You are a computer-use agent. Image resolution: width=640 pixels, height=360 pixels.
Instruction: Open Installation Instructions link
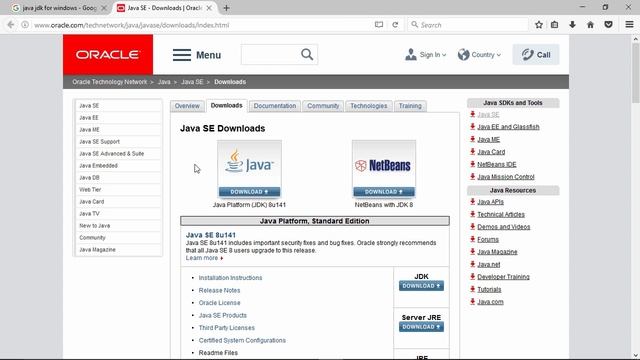click(230, 278)
